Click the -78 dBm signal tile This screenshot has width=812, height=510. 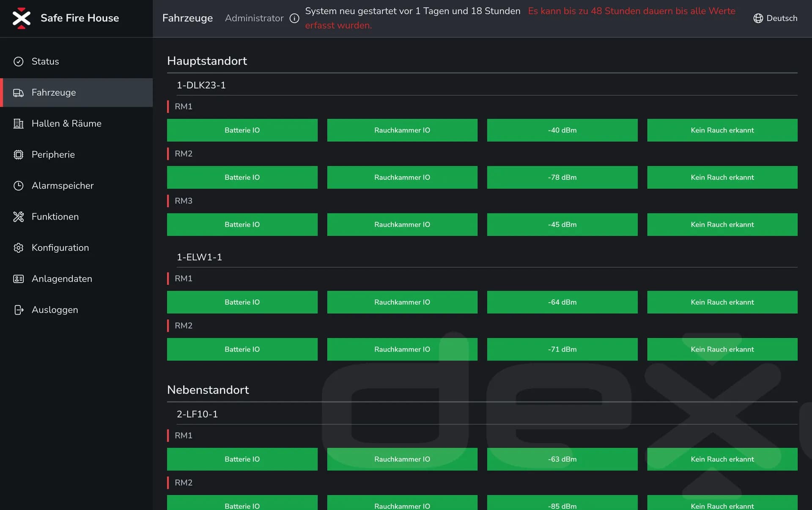pos(562,177)
